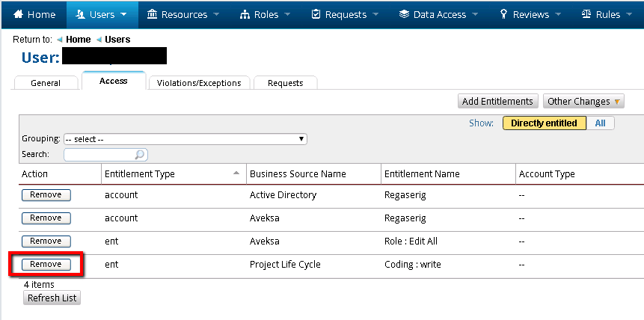Switch Show filter to All
Screen dimensions: 644x320
[x=601, y=123]
